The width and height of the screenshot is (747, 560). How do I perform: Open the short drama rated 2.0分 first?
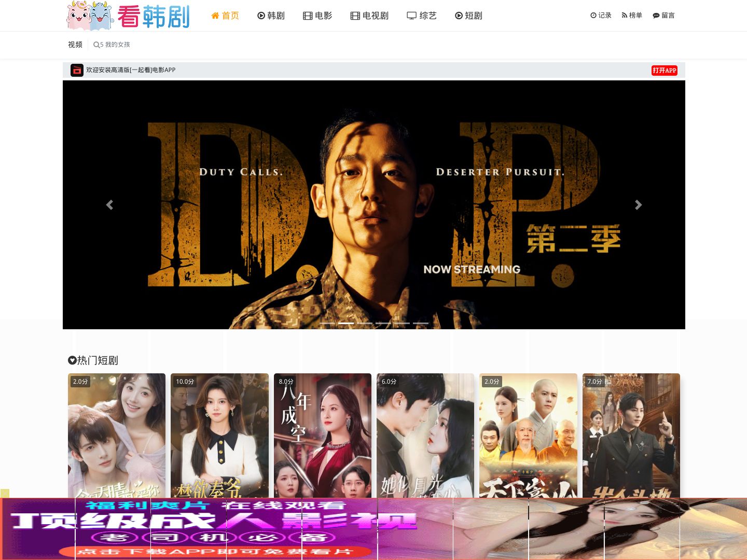[117, 436]
